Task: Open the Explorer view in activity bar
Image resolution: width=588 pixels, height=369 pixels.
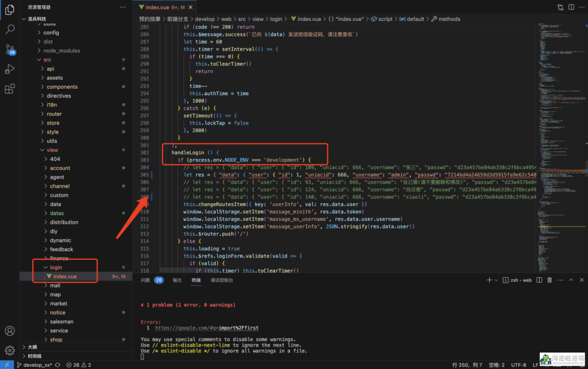Action: pos(10,10)
